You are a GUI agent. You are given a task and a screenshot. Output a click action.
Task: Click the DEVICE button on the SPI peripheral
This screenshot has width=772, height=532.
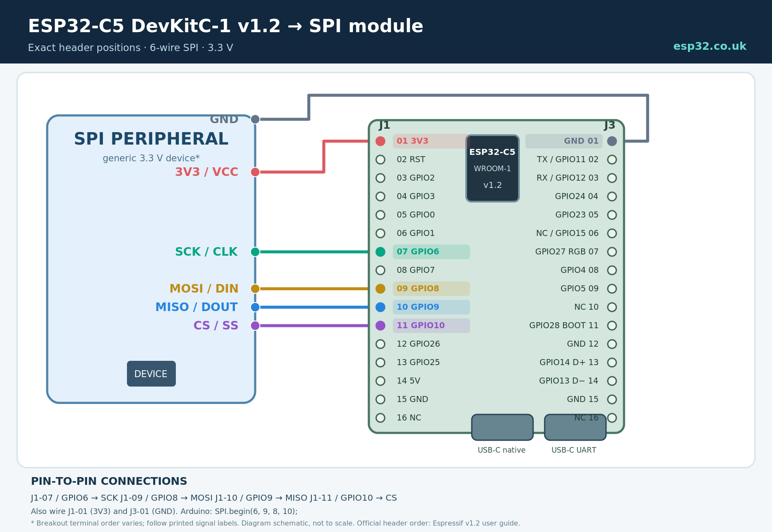(151, 374)
